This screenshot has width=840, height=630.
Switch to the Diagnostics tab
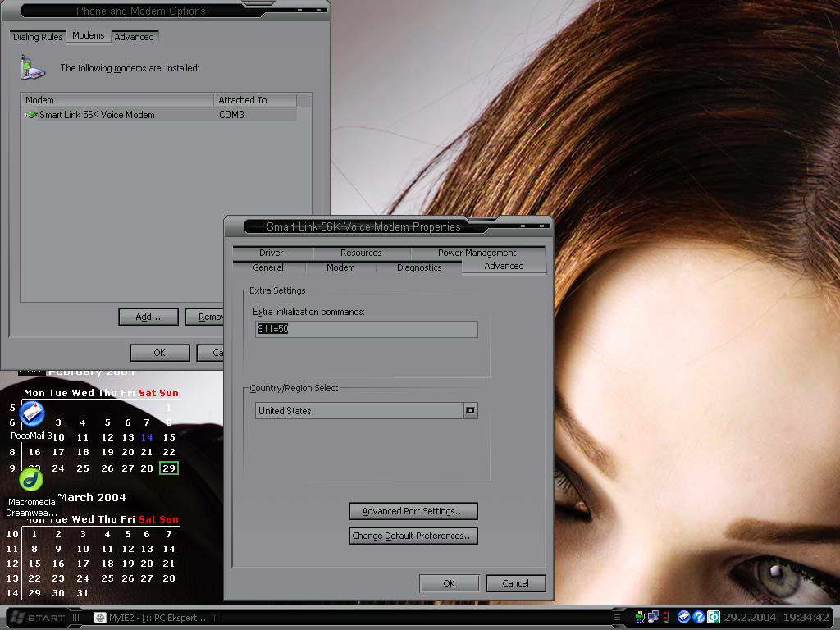click(x=419, y=267)
